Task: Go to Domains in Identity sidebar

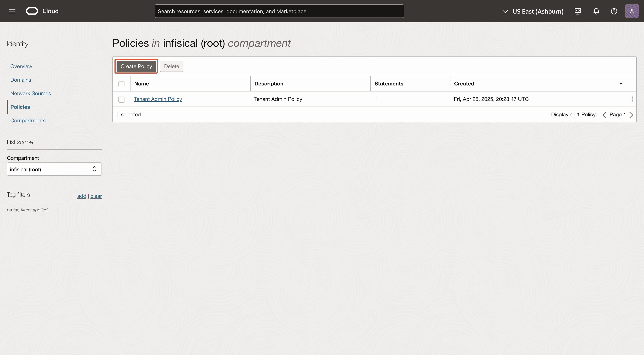Action: tap(21, 80)
